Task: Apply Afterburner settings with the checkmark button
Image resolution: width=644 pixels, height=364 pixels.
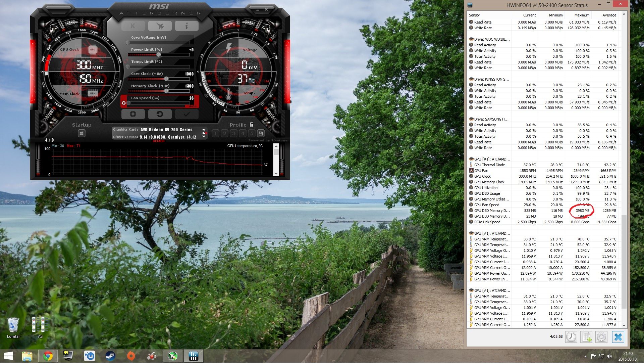Action: coord(186,114)
